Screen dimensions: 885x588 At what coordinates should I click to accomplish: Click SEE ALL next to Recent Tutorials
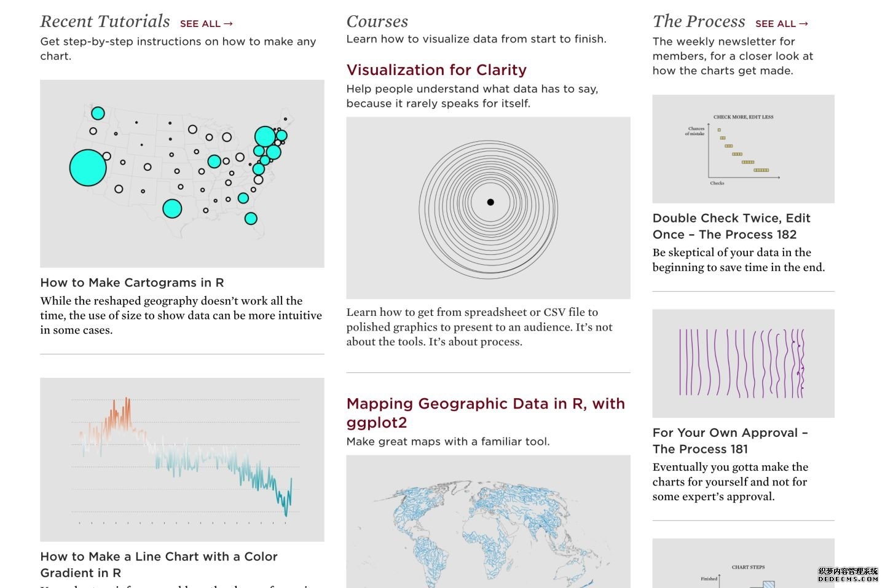point(206,24)
